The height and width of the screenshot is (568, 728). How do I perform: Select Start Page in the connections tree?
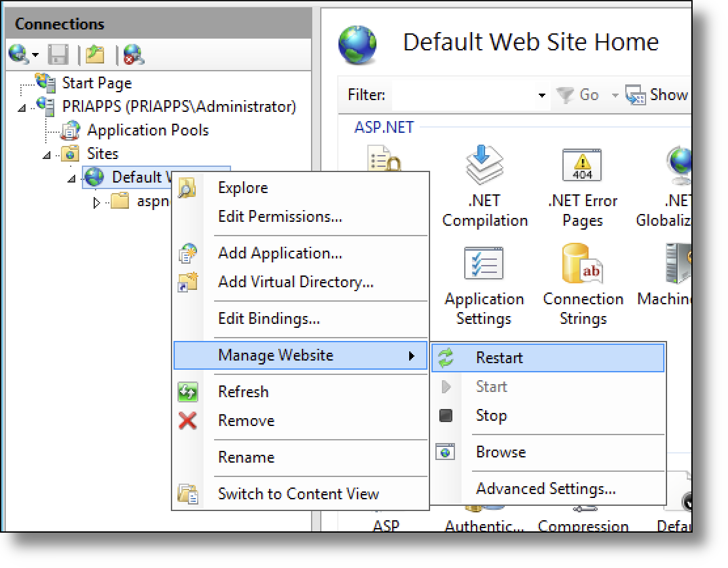tap(97, 83)
